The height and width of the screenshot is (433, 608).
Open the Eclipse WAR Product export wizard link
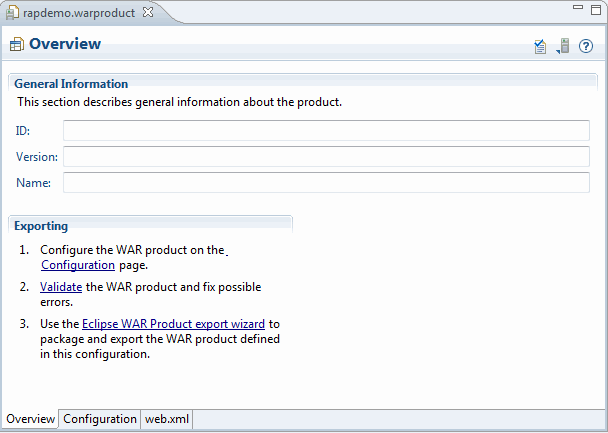pyautogui.click(x=173, y=324)
